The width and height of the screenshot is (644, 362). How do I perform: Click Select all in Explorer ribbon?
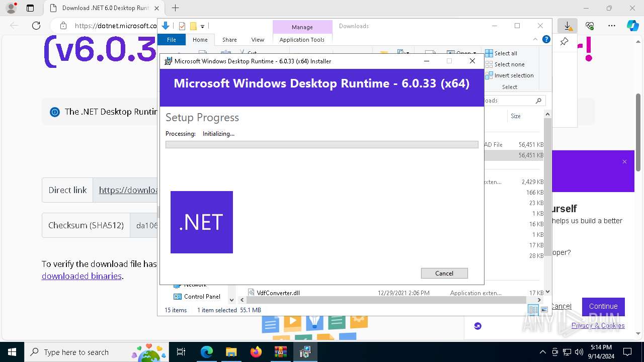(501, 53)
